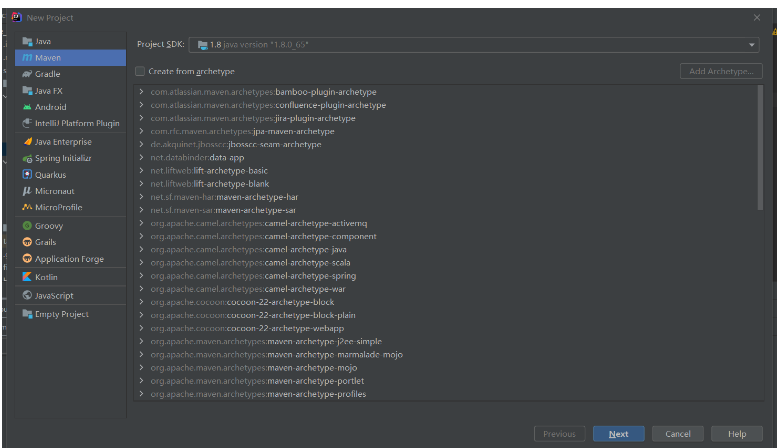
Task: Select maven-archetype-marmalade-mojo row
Action: pyautogui.click(x=445, y=354)
